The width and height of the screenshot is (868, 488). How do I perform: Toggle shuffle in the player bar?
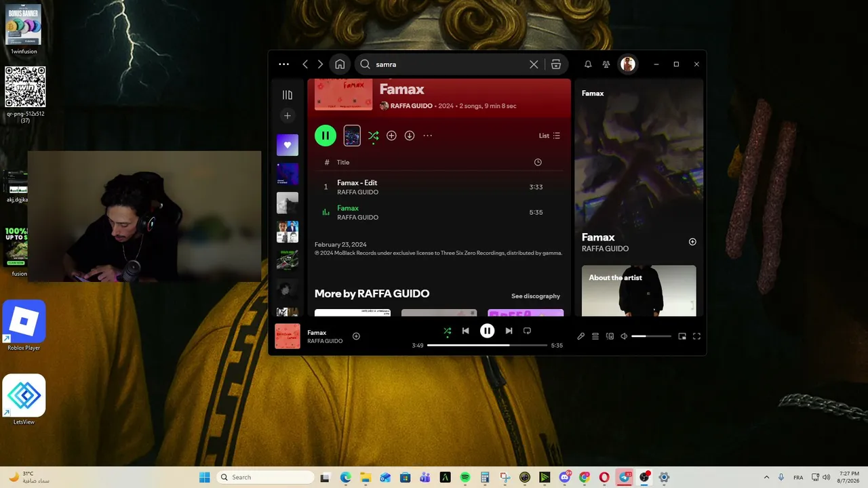pyautogui.click(x=447, y=331)
